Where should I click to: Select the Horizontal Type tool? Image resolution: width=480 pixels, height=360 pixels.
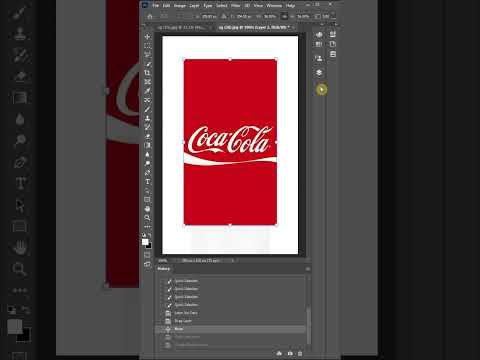point(147,181)
